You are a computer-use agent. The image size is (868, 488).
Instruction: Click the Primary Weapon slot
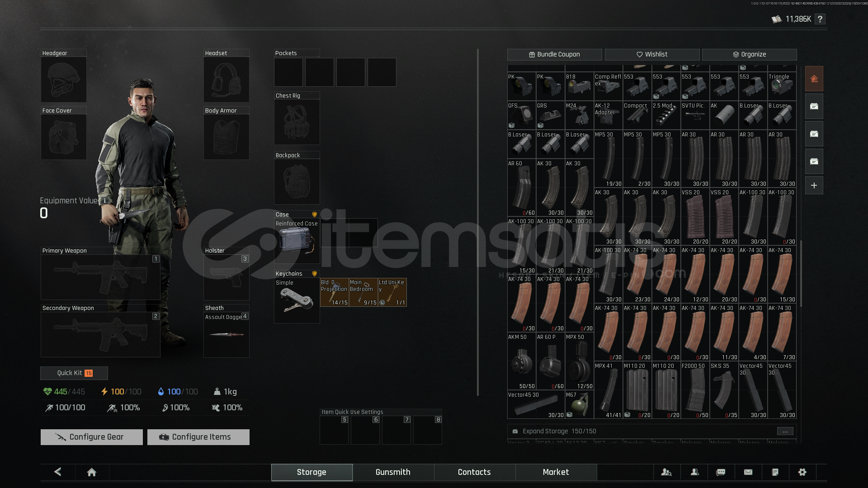(x=100, y=277)
